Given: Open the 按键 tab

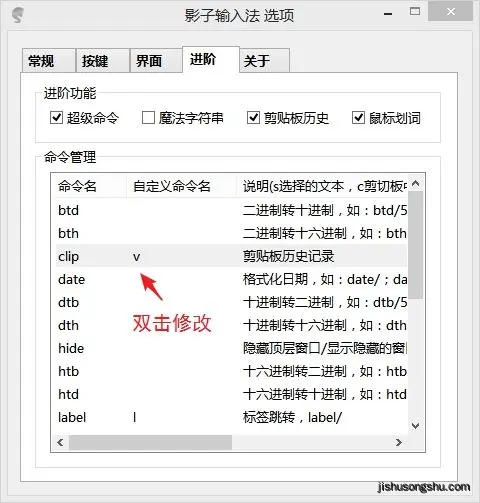Looking at the screenshot, I should point(103,60).
